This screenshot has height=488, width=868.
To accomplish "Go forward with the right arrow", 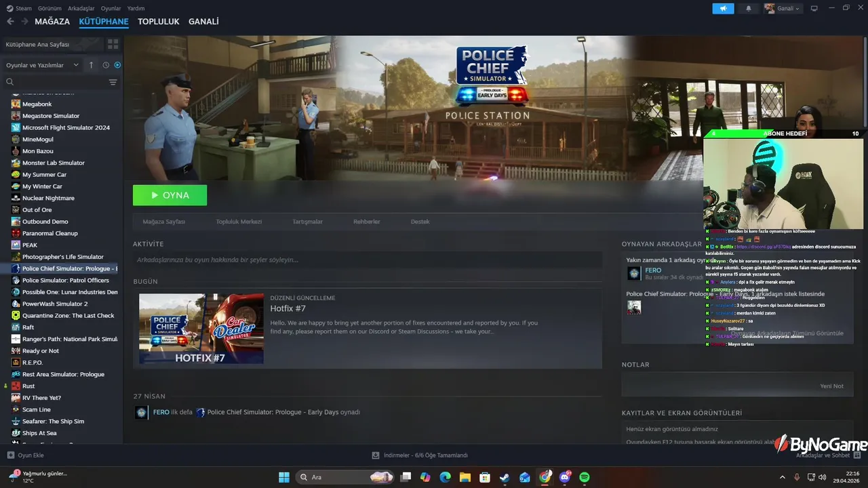I will click(24, 22).
